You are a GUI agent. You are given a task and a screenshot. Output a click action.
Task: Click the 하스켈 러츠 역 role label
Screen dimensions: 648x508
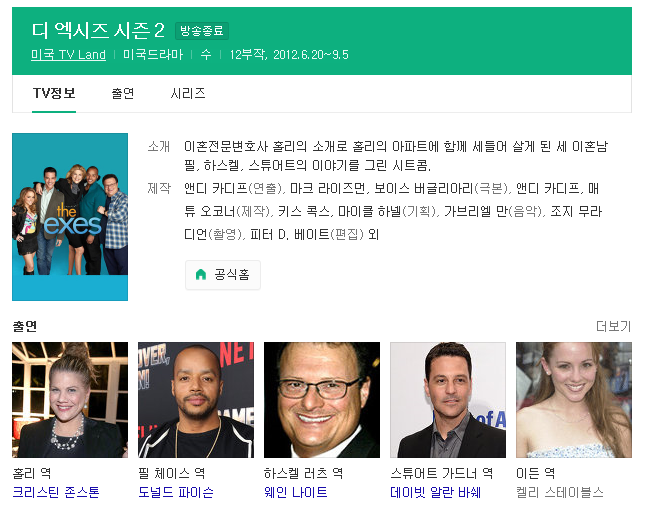click(x=303, y=473)
